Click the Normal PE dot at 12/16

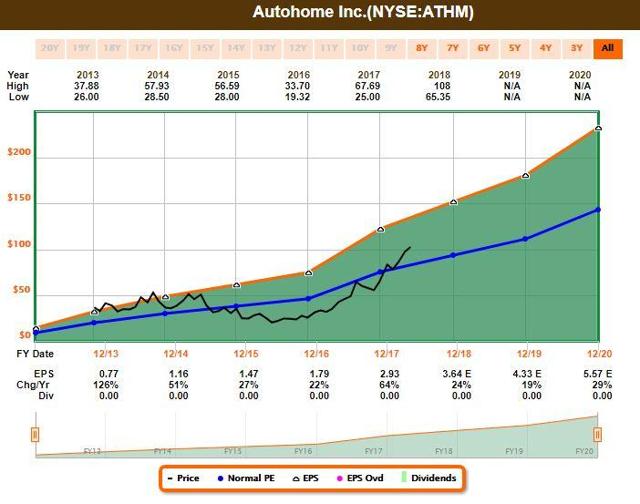coord(309,299)
